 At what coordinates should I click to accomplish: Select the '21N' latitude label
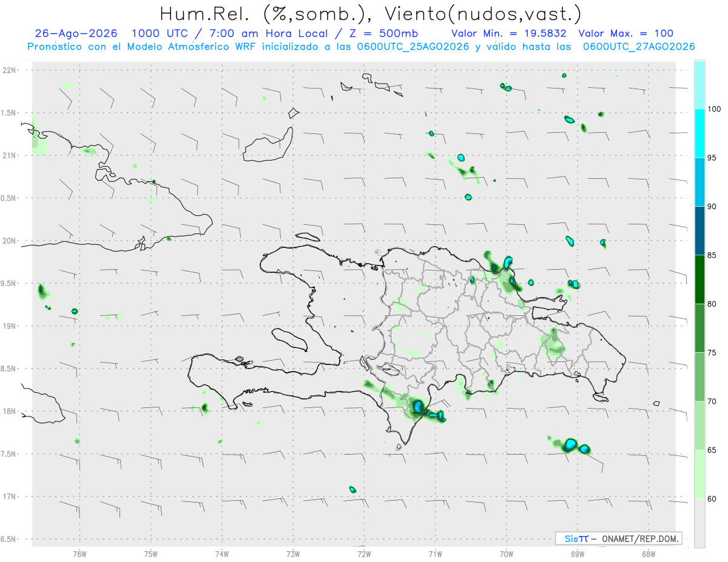pos(10,155)
